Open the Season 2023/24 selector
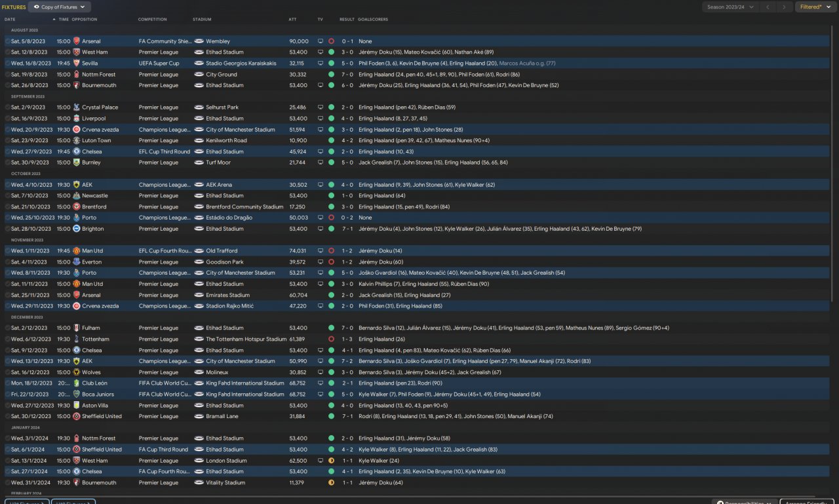 pyautogui.click(x=730, y=7)
